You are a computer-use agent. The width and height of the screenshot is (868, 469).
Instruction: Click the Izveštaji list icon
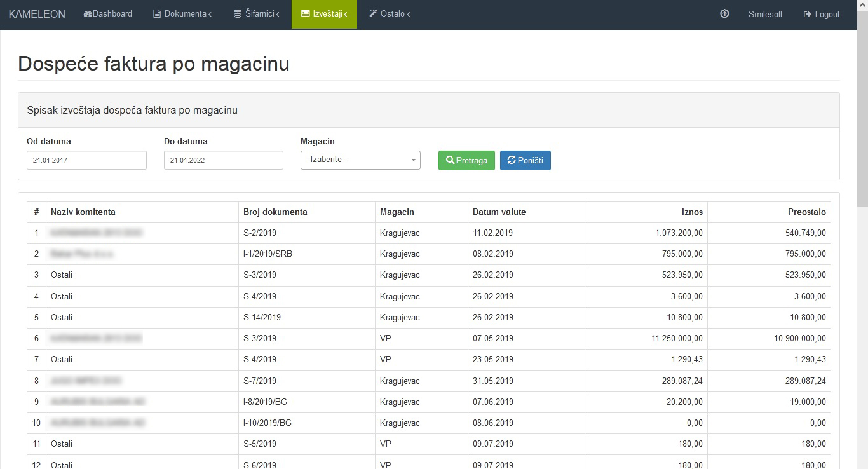coord(306,14)
